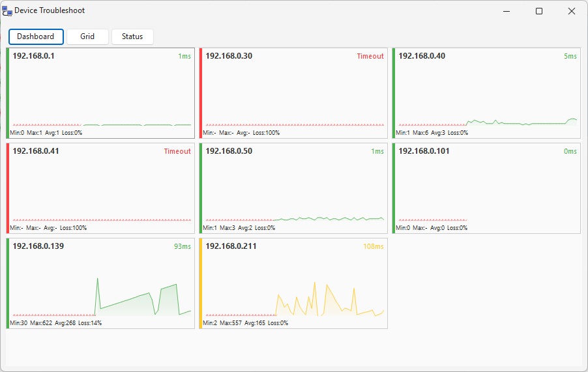588x372 pixels.
Task: Open the Status tab
Action: (x=132, y=36)
